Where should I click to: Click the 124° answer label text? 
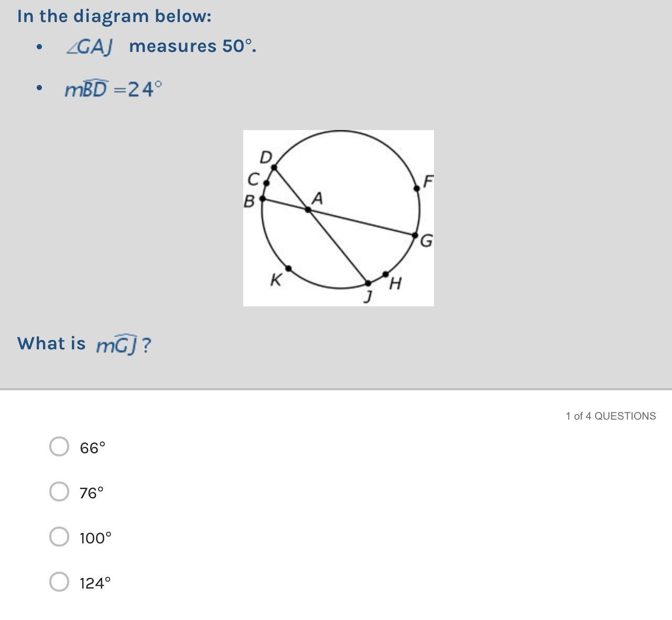click(95, 583)
